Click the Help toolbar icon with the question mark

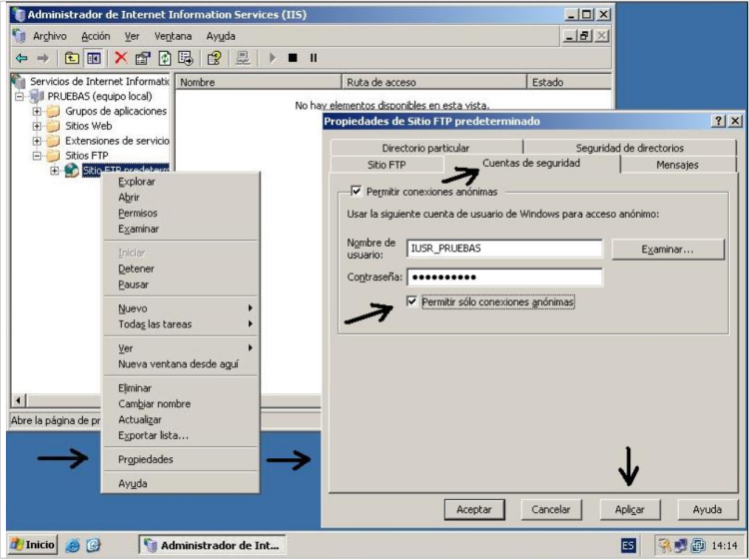click(x=214, y=58)
